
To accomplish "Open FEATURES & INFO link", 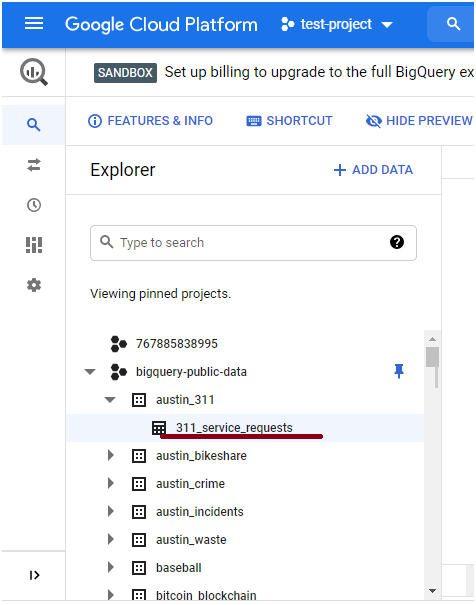I will pyautogui.click(x=150, y=121).
